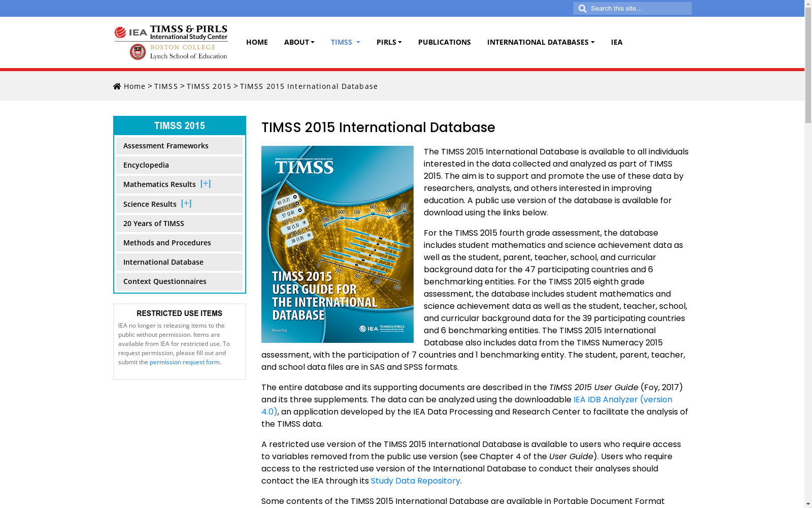This screenshot has height=508, width=812.
Task: Click TIMSS 2015 International Database breadcrumb
Action: (x=309, y=86)
